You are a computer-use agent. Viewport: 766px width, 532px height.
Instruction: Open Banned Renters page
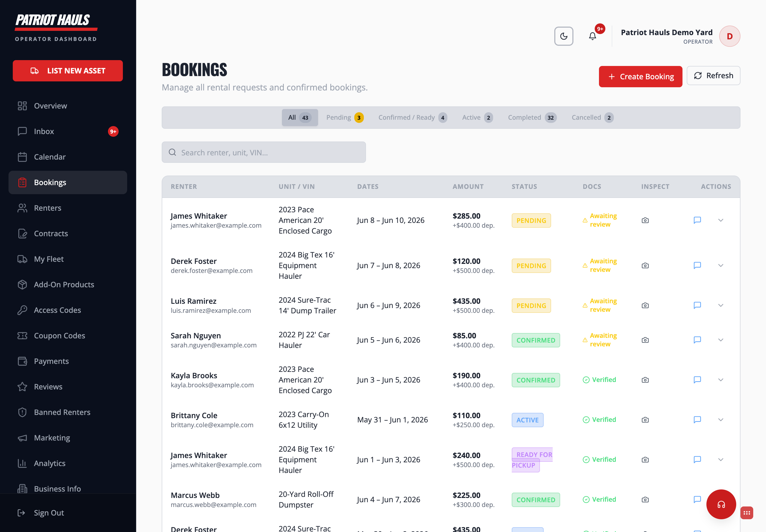coord(68,412)
